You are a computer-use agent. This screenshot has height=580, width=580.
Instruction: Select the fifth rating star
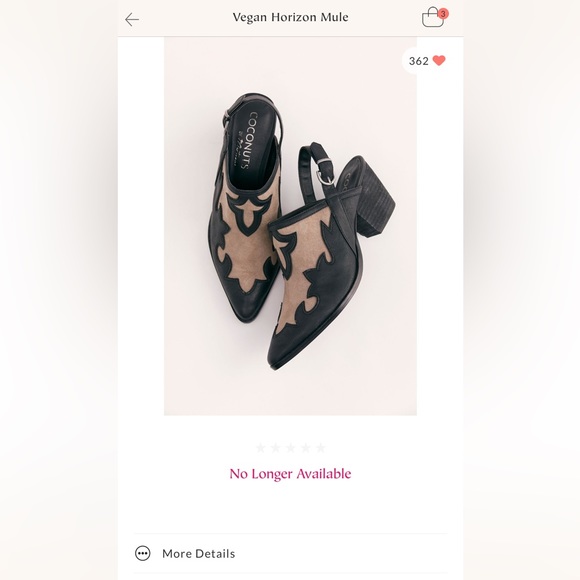pyautogui.click(x=321, y=448)
